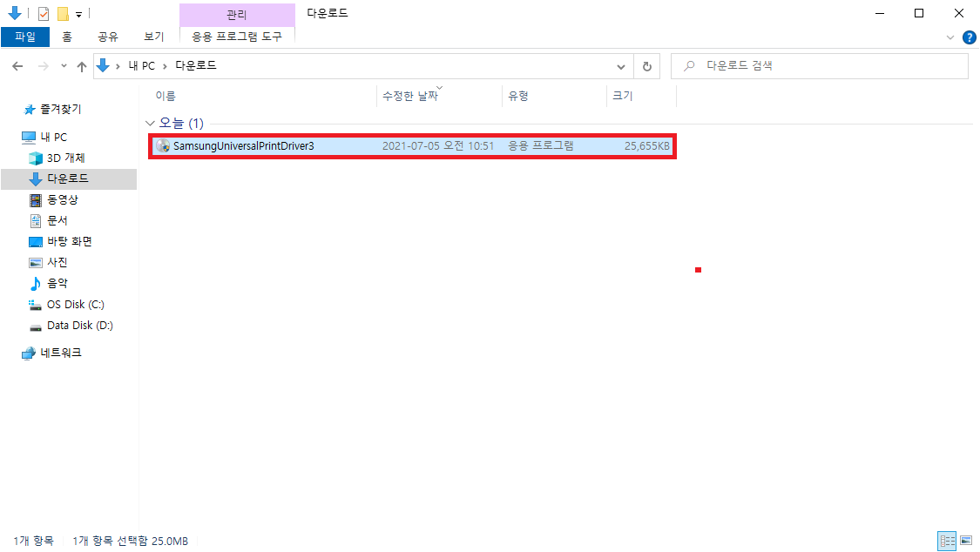The image size is (980, 552).
Task: Open the 파일 ribbon tab
Action: (x=25, y=37)
